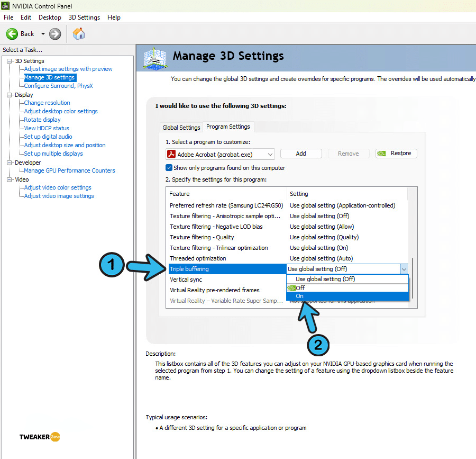Open Set up digital audio
The height and width of the screenshot is (459, 476).
coord(48,137)
